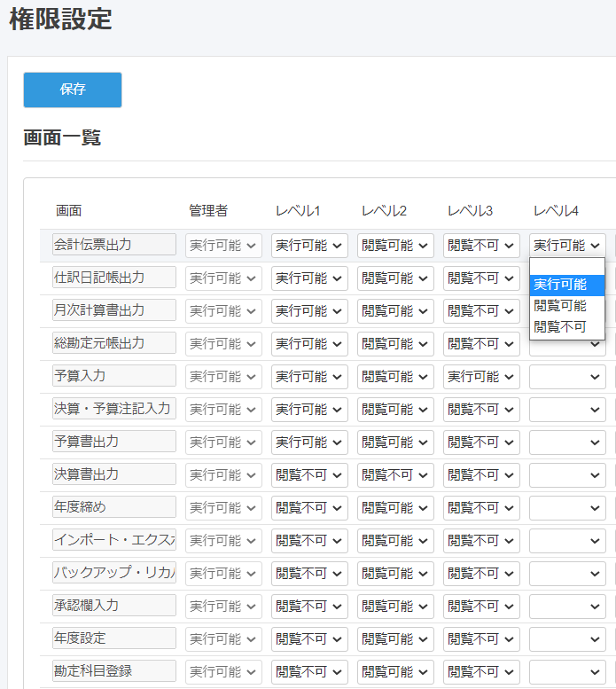
Task: Click the レベル2 column header
Action: 384,211
